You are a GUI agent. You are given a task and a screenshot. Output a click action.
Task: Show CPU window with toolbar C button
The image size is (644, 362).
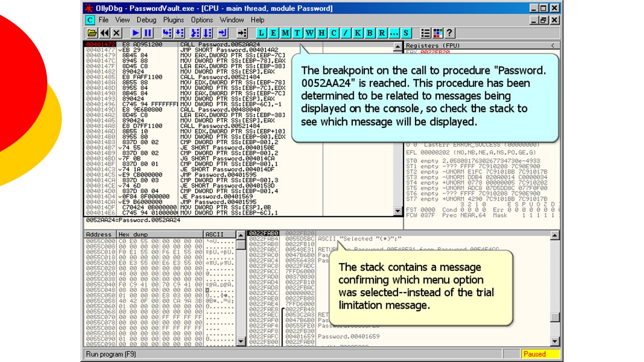pyautogui.click(x=334, y=33)
